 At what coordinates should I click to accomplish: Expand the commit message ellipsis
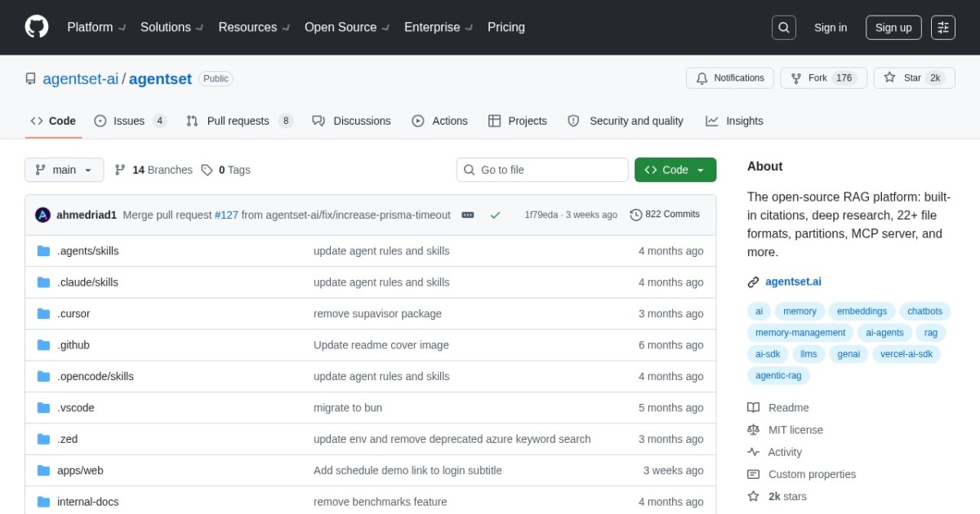coord(468,215)
